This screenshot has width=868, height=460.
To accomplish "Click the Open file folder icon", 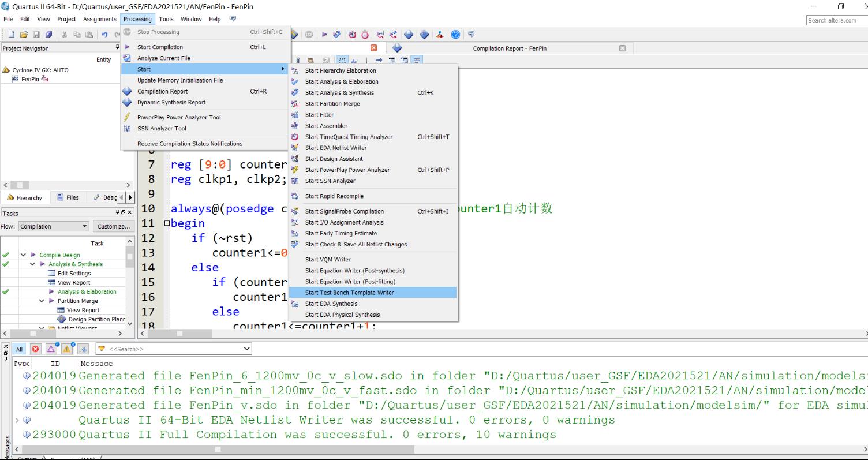I will pos(24,35).
